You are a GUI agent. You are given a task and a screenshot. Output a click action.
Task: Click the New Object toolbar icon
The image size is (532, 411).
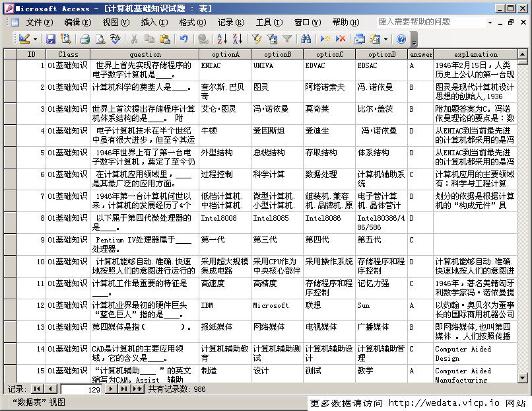click(375, 39)
